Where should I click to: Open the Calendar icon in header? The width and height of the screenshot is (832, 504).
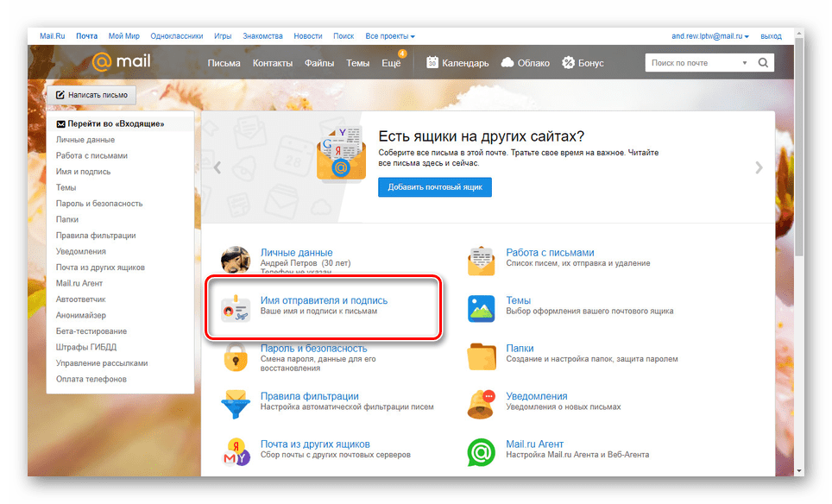(432, 63)
